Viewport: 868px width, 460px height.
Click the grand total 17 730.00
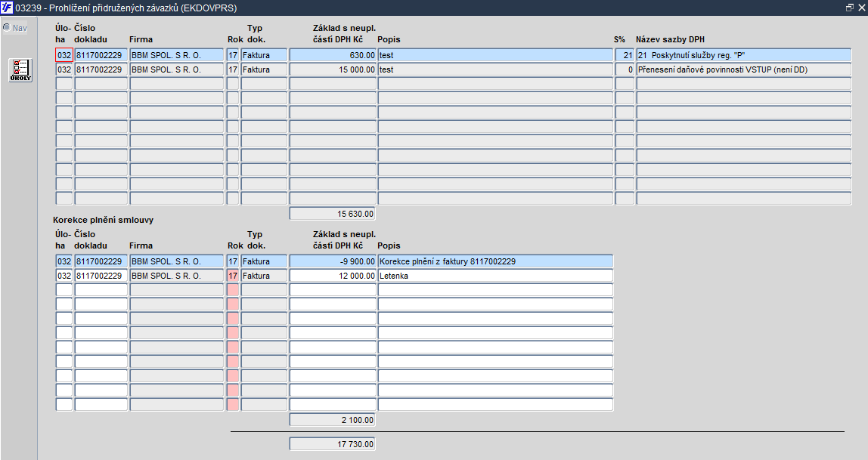coord(332,444)
